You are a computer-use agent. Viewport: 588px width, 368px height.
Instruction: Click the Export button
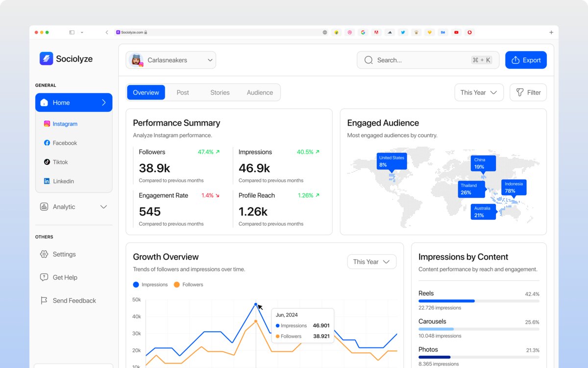click(x=526, y=60)
